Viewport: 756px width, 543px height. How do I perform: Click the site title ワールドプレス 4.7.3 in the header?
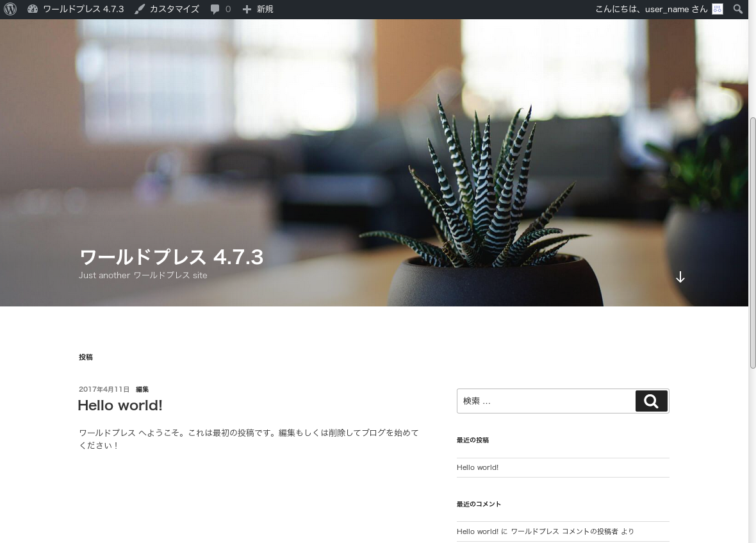[171, 257]
